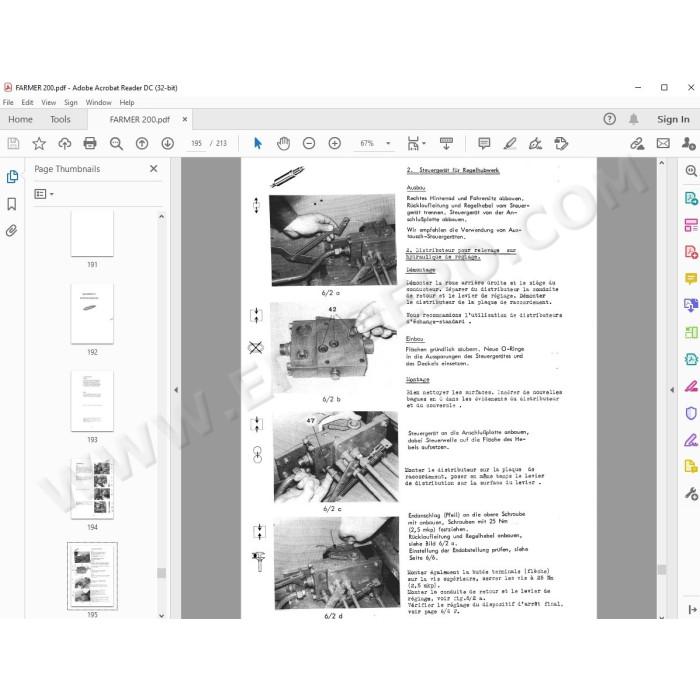Select the page 194 thumbnail

point(92,489)
